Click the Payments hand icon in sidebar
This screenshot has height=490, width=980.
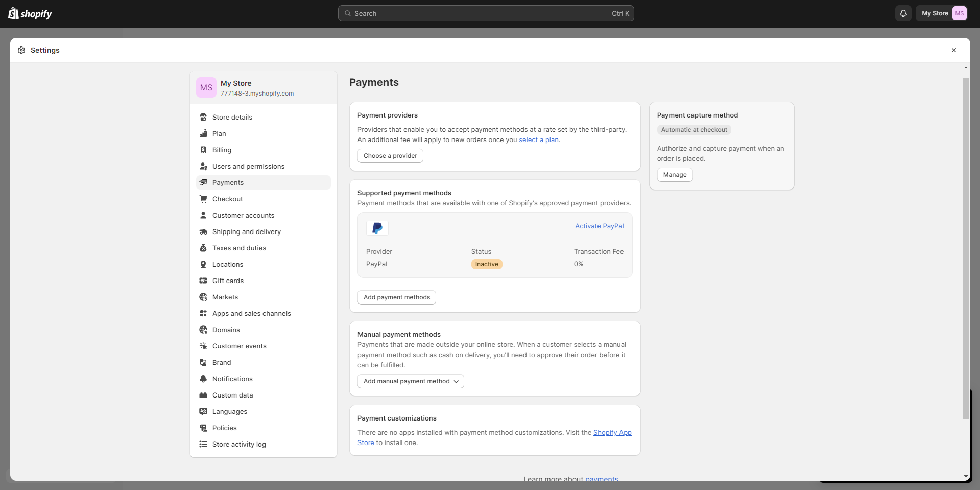[x=203, y=182]
